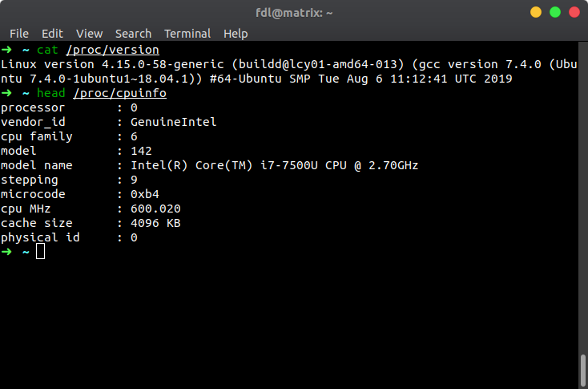This screenshot has width=588, height=389.
Task: Open the Terminal menu
Action: pos(187,34)
